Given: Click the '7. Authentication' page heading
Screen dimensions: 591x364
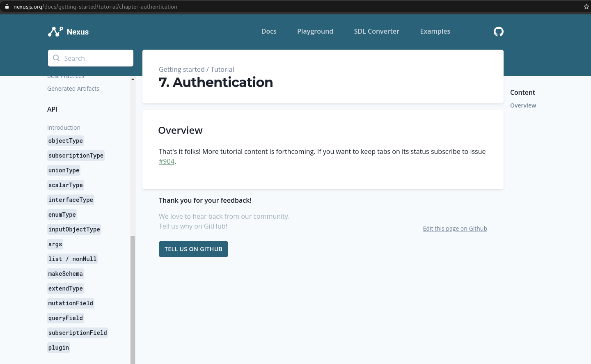Looking at the screenshot, I should [x=216, y=82].
